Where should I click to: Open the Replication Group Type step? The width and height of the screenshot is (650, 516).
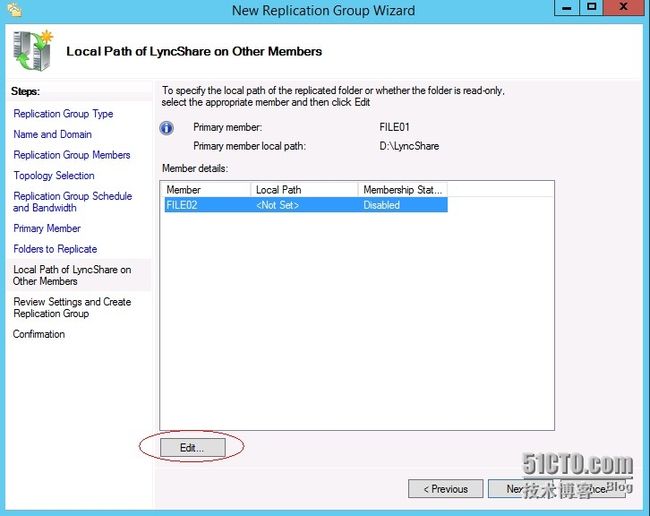63,114
